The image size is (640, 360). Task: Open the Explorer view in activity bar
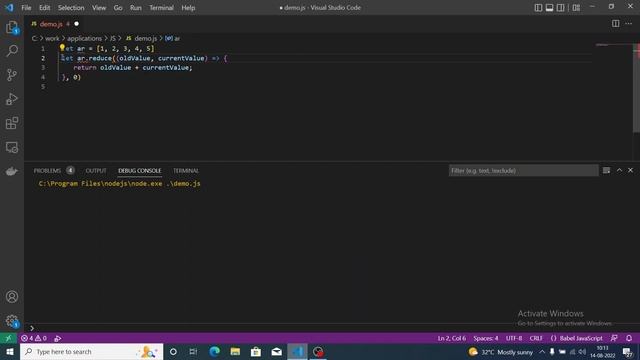(x=12, y=27)
